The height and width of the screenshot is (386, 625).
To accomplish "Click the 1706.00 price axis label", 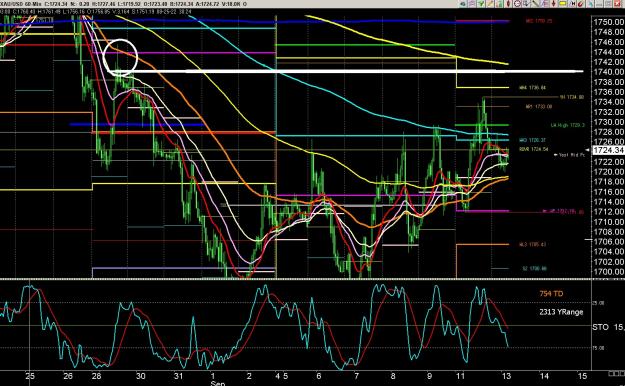I will tap(609, 242).
